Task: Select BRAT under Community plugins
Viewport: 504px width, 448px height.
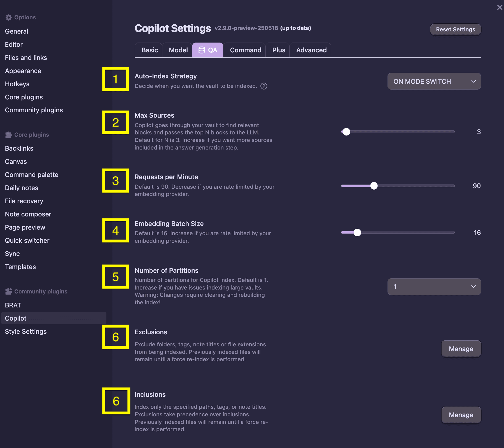Action: 13,305
